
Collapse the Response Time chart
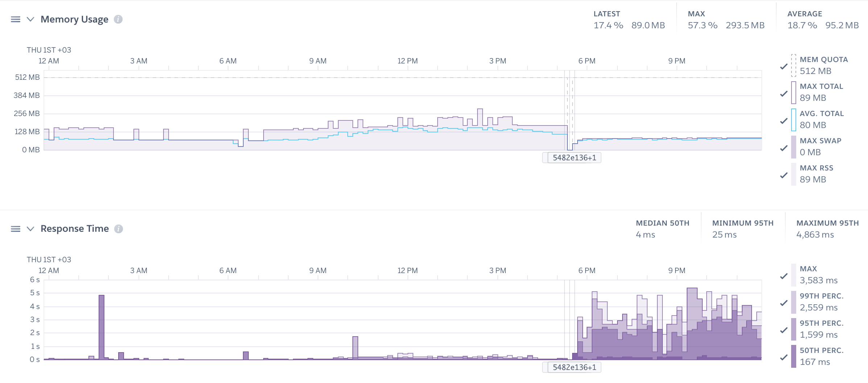30,229
